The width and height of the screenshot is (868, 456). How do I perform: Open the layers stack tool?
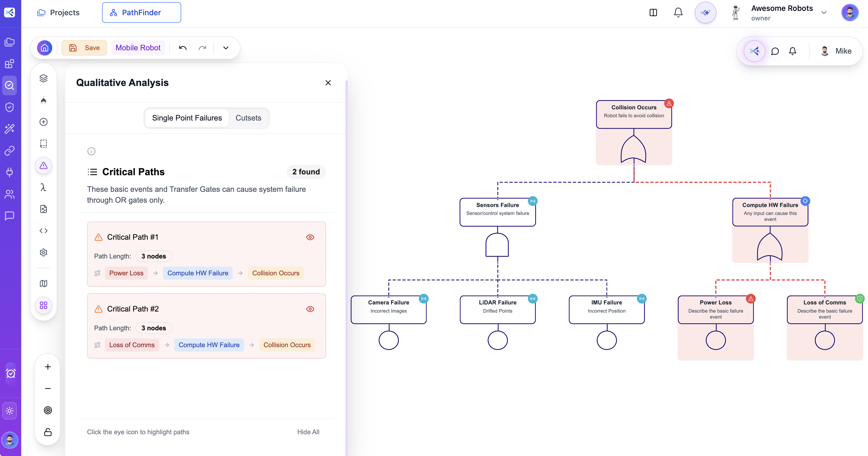(44, 79)
